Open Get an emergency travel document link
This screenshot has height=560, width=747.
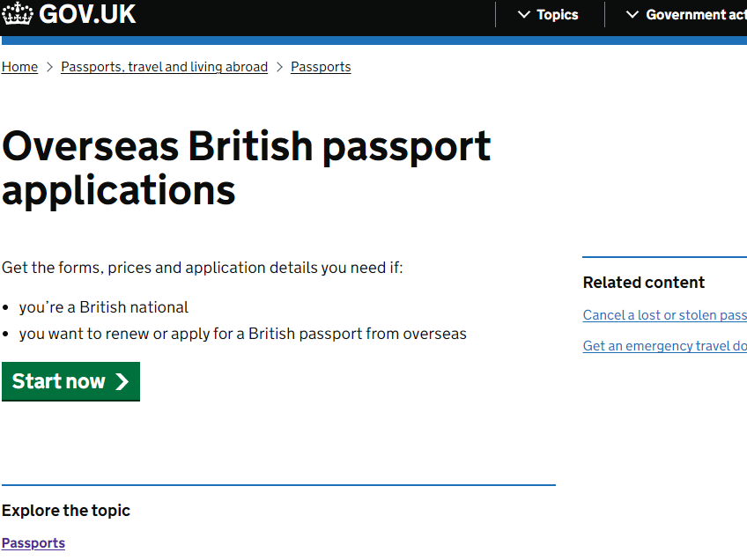(x=664, y=346)
